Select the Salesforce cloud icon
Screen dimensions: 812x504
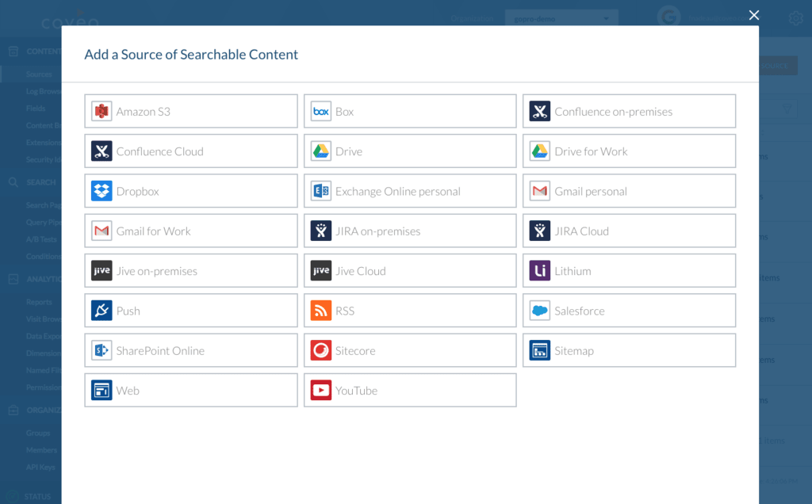(x=539, y=310)
